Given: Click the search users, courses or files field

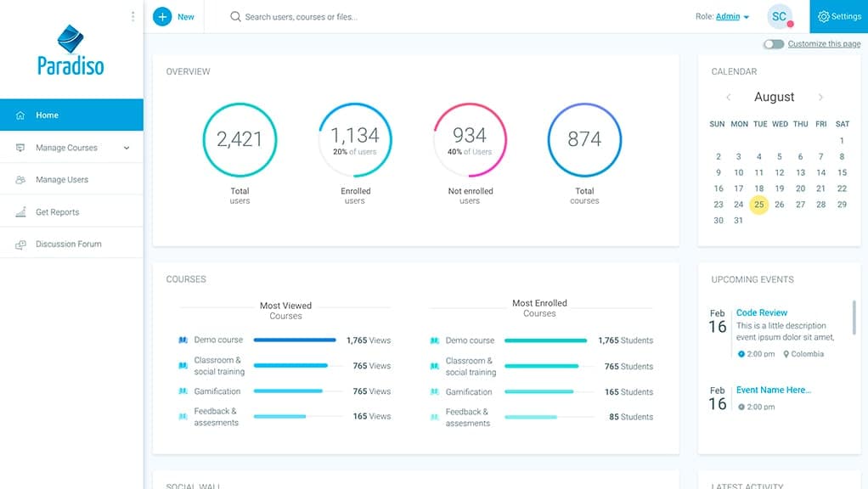Looking at the screenshot, I should [301, 17].
